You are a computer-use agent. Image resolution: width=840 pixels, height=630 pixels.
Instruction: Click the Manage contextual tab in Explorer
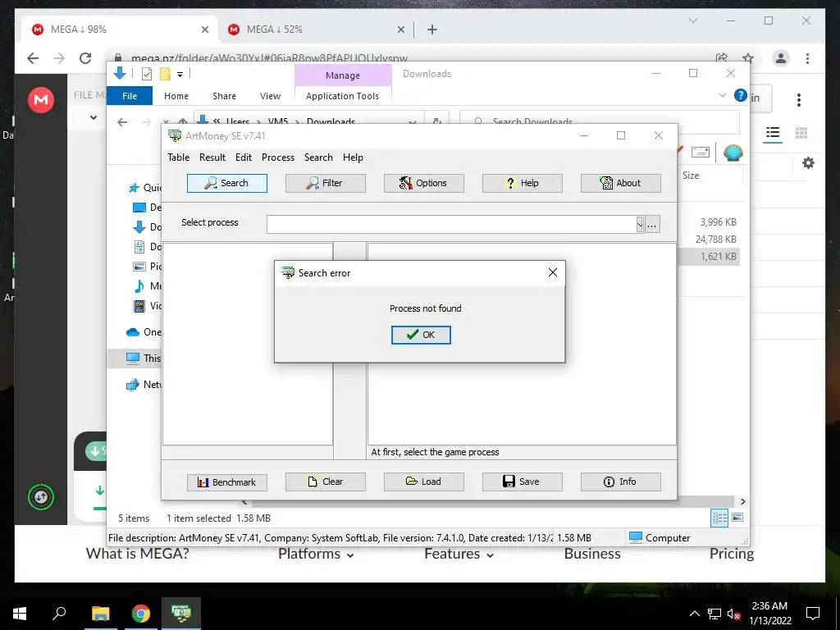point(343,75)
